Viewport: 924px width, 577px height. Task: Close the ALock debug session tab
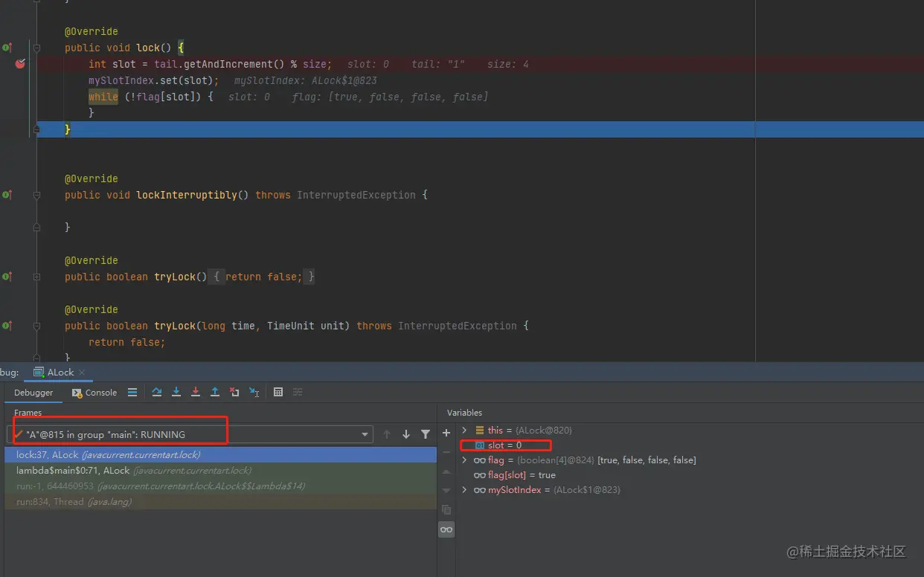[82, 373]
